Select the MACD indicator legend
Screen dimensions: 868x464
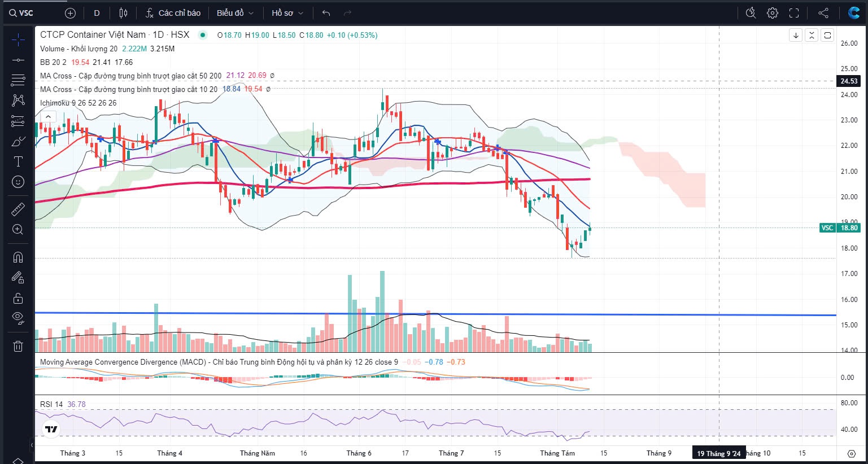click(x=219, y=362)
